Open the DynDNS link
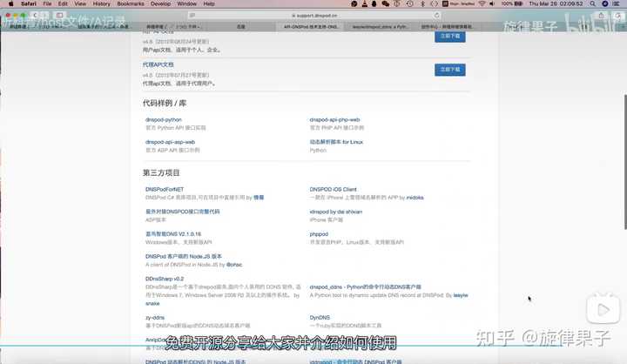Viewport: 627px width, 364px height. (320, 317)
